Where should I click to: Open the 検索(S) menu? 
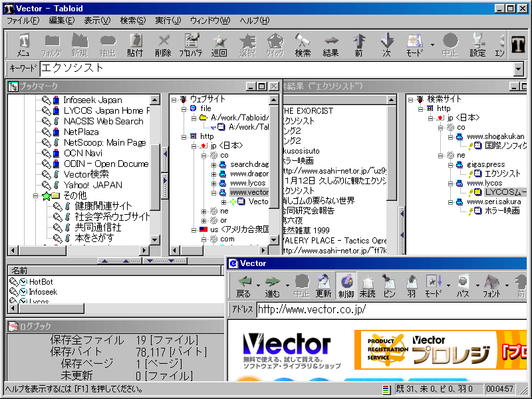point(133,21)
